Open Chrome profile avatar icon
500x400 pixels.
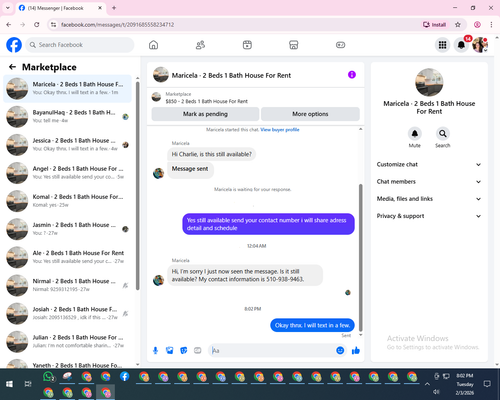coord(477,25)
